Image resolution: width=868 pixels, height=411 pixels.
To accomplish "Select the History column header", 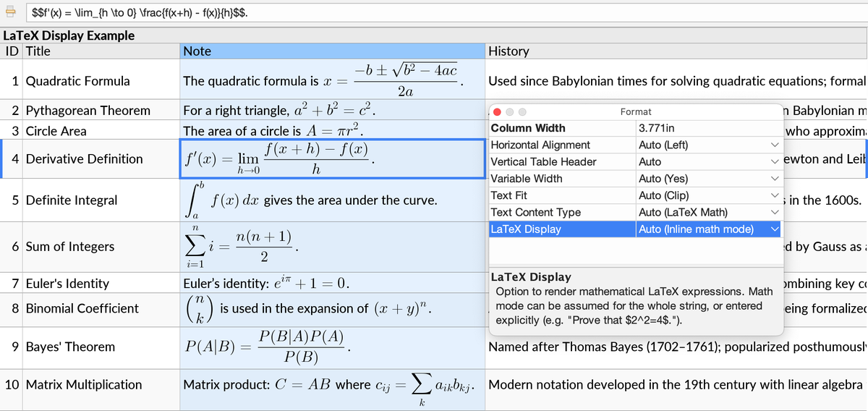I will [x=677, y=51].
